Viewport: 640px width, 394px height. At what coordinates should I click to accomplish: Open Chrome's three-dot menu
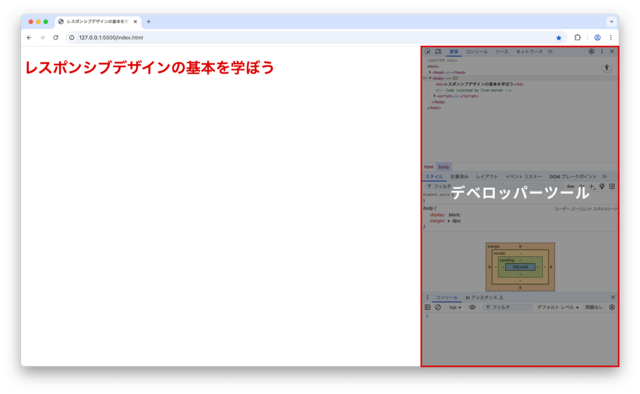[x=611, y=38]
